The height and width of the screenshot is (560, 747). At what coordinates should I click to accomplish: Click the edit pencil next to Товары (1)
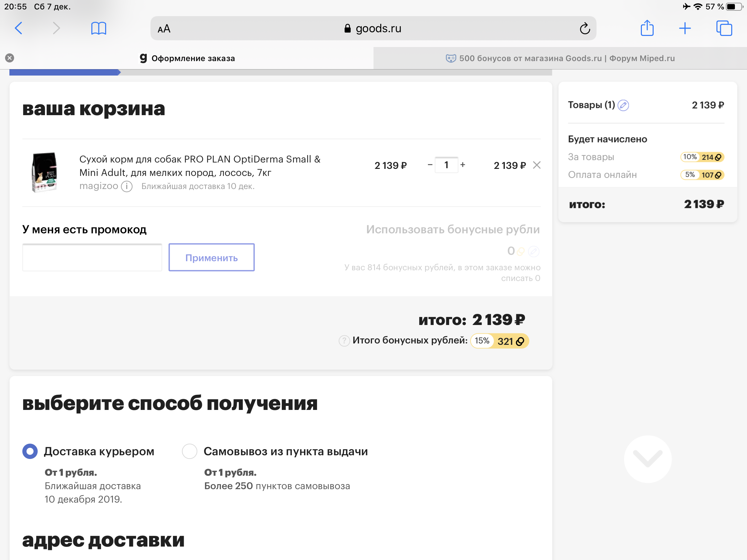623,105
